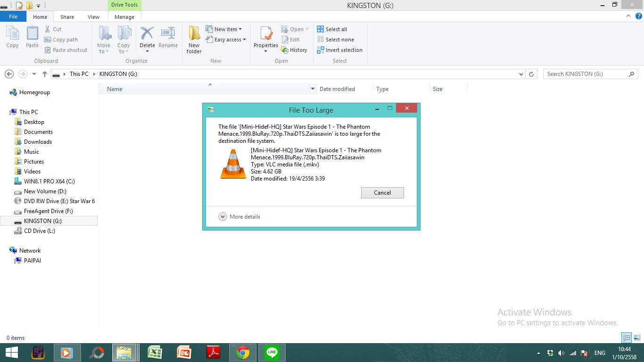This screenshot has width=644, height=362.
Task: Refresh the KINGSTON (G:) folder view
Action: point(531,74)
